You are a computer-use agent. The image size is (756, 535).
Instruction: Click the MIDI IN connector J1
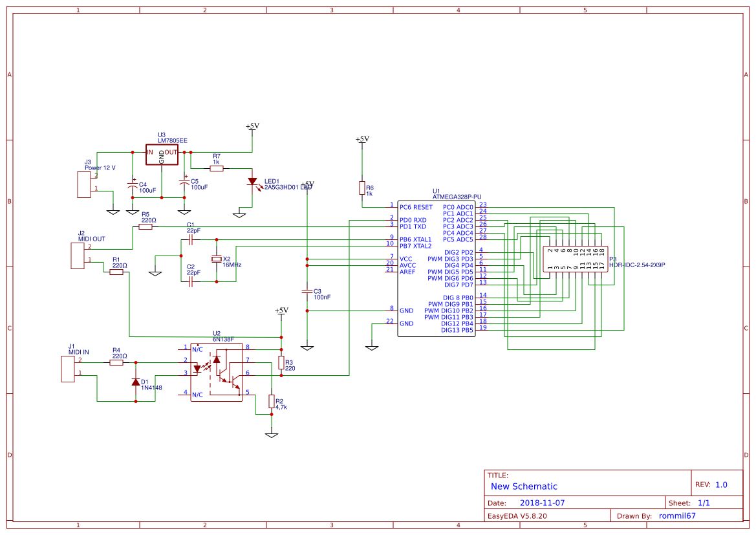coord(67,369)
